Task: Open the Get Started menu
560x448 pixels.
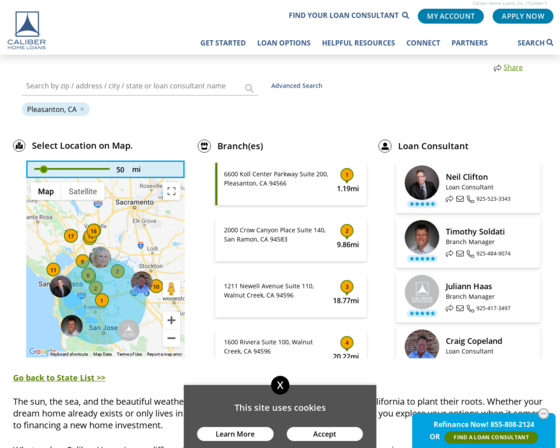Action: tap(223, 43)
